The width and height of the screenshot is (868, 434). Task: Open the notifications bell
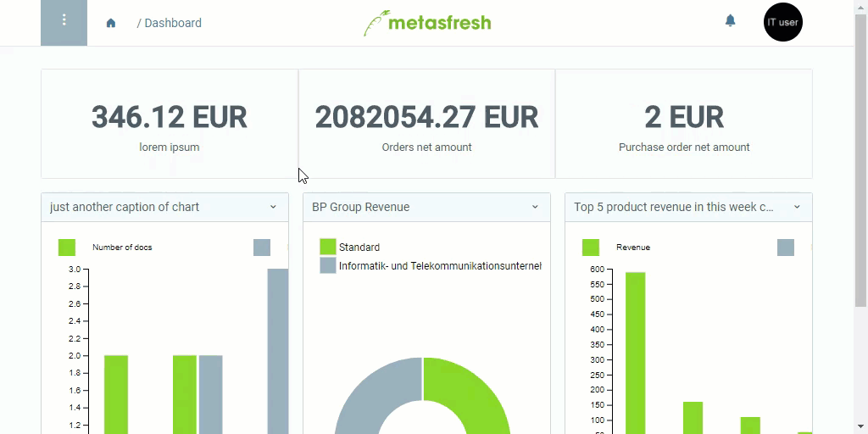point(730,21)
